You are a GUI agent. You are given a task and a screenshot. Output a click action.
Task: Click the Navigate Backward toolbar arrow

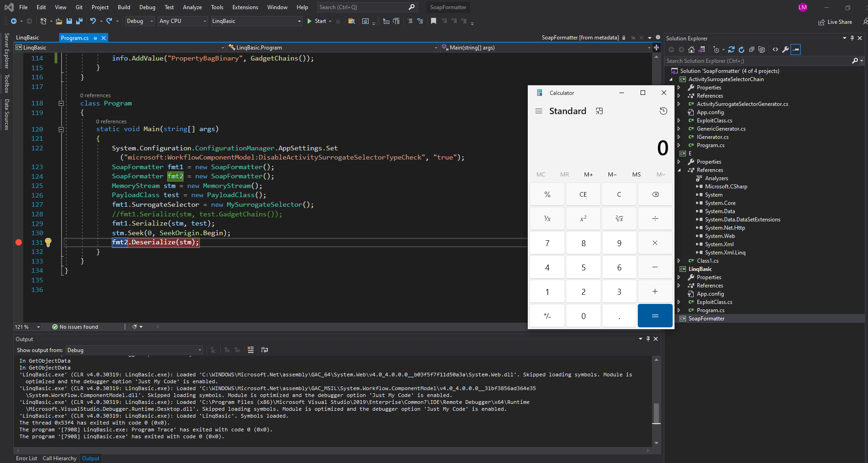14,21
